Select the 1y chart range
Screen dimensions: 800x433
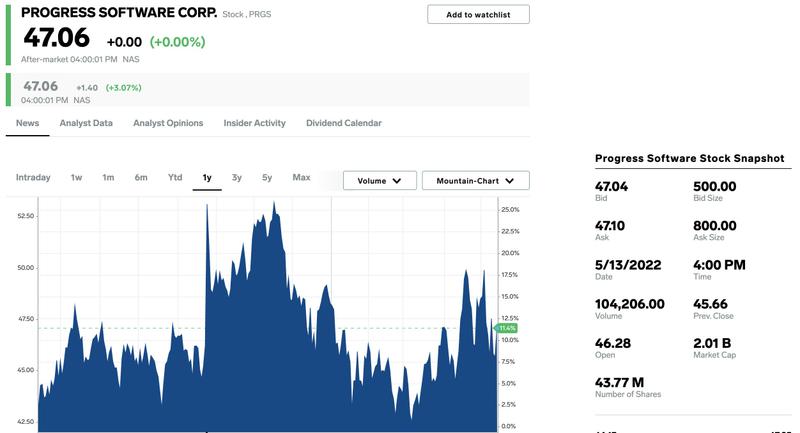207,177
